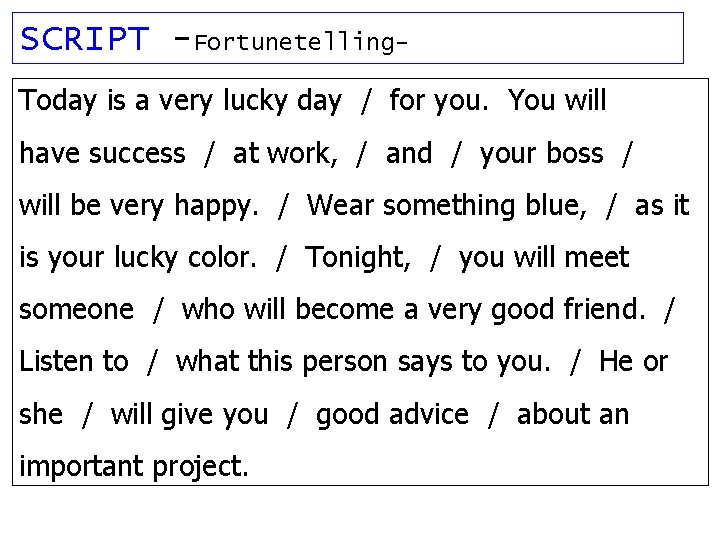Click the phrase "He or"
Screen dimensions: 720x540
633,362
